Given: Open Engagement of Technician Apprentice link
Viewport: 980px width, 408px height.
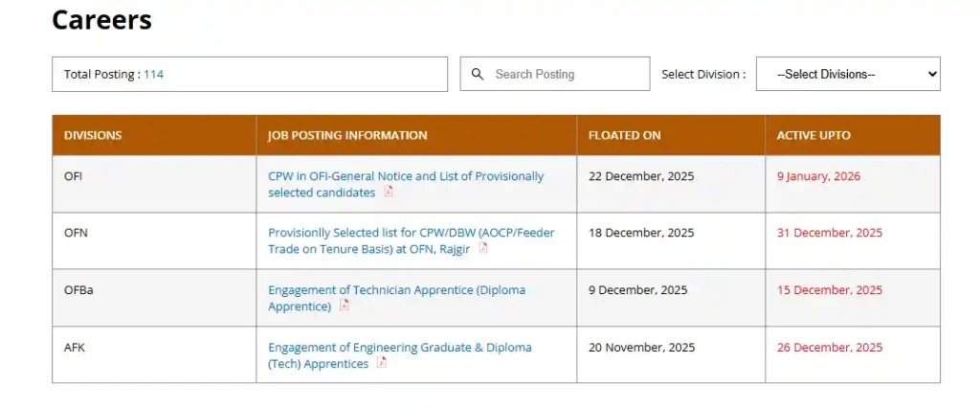Looking at the screenshot, I should click(x=396, y=290).
